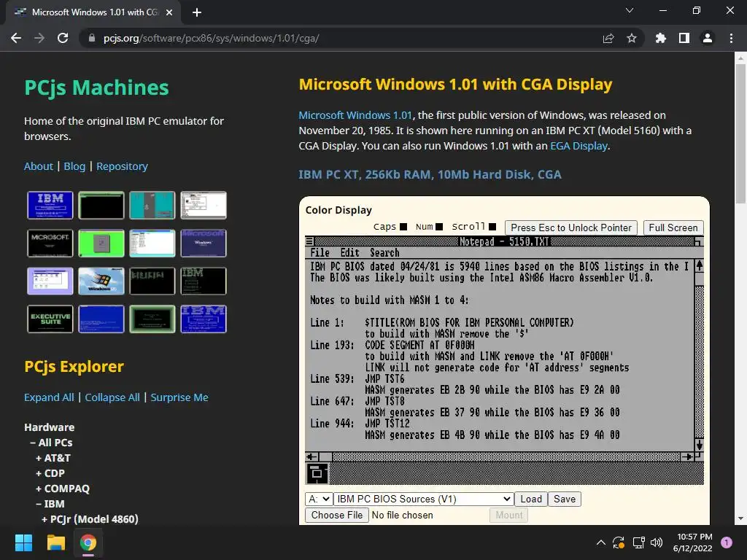This screenshot has height=560, width=747.
Task: Click the Save disk button
Action: [x=565, y=499]
